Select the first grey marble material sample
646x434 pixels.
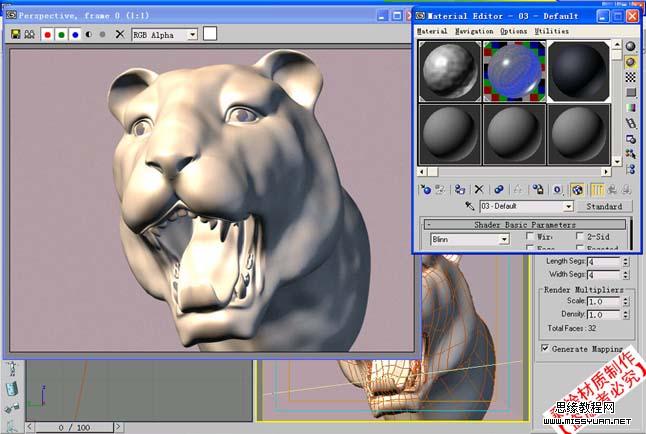(x=450, y=71)
